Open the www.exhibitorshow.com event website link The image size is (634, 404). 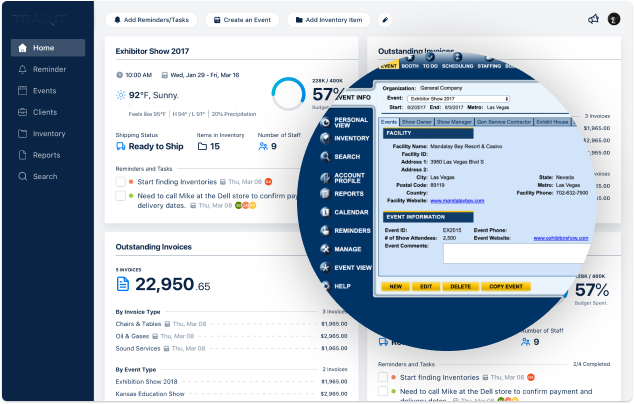pyautogui.click(x=561, y=238)
